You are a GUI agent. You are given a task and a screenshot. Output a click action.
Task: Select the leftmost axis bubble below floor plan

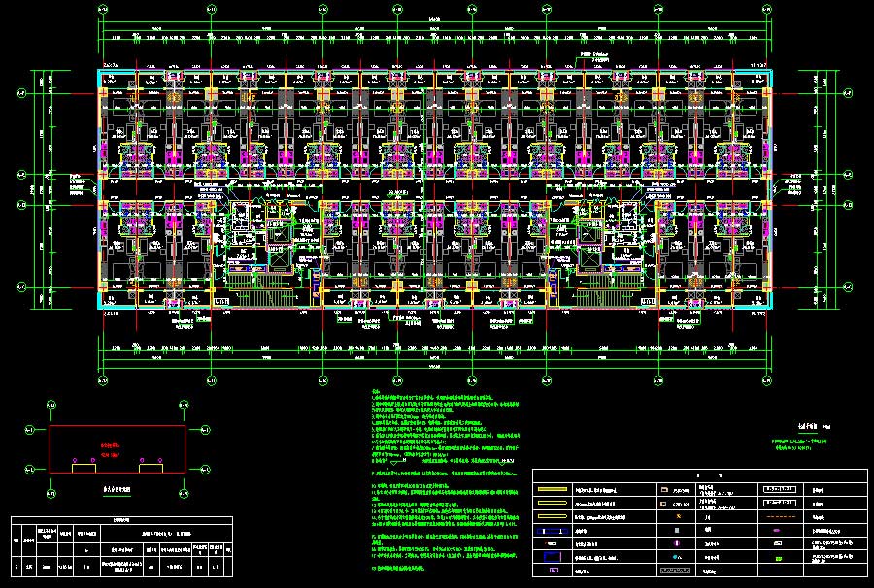(x=103, y=381)
